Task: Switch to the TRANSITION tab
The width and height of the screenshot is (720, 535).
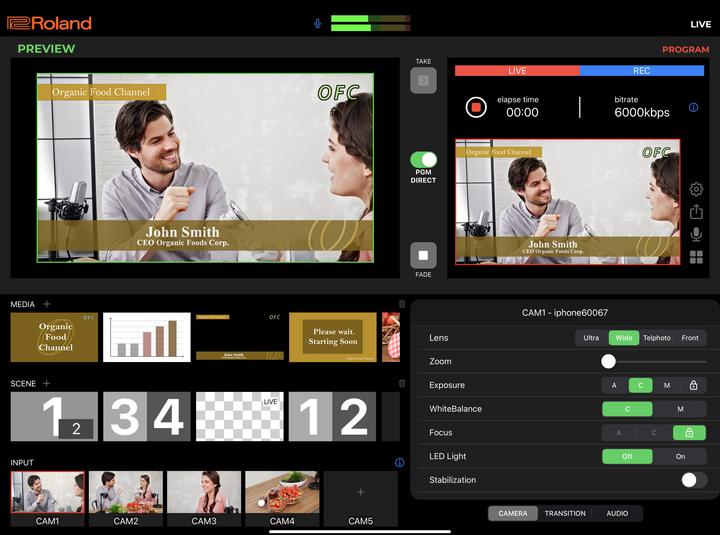Action: (565, 513)
